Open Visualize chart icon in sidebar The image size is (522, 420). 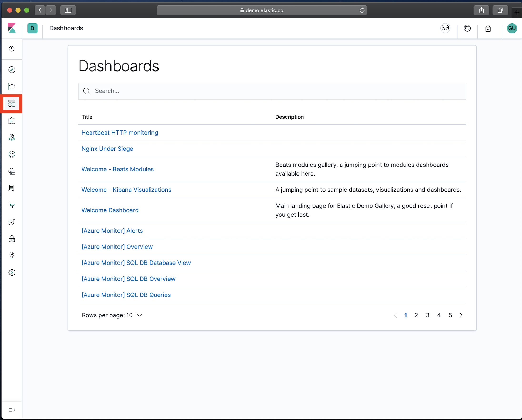coord(12,87)
